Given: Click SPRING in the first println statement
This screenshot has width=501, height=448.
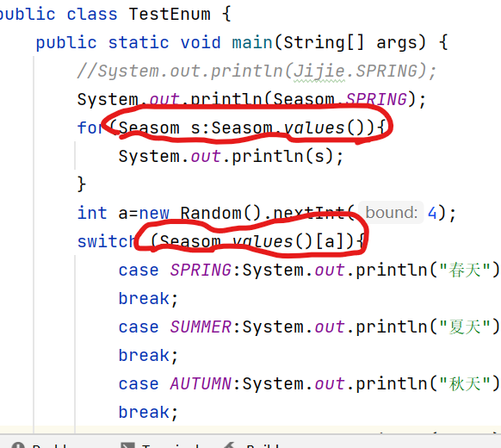Looking at the screenshot, I should pyautogui.click(x=376, y=99).
